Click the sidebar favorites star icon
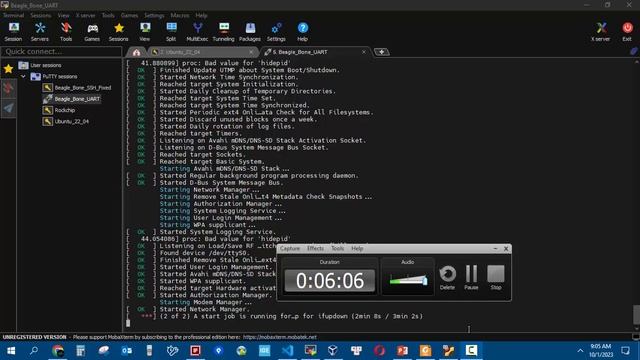Image resolution: width=640 pixels, height=360 pixels. (x=8, y=68)
